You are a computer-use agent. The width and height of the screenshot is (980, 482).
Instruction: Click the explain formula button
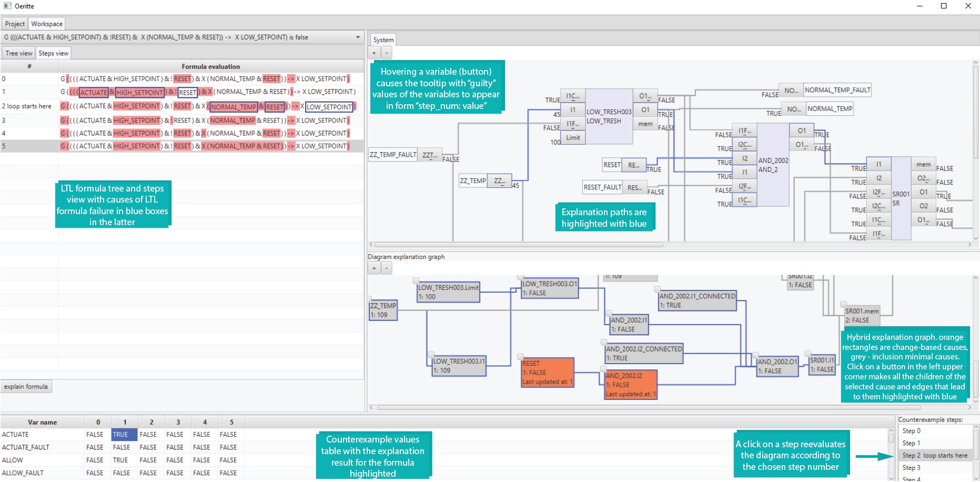[x=26, y=387]
